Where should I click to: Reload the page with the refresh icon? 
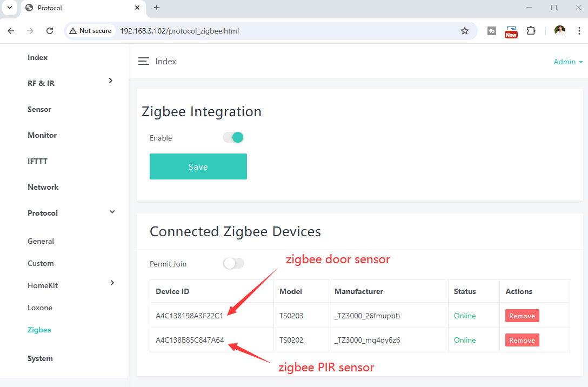point(50,31)
